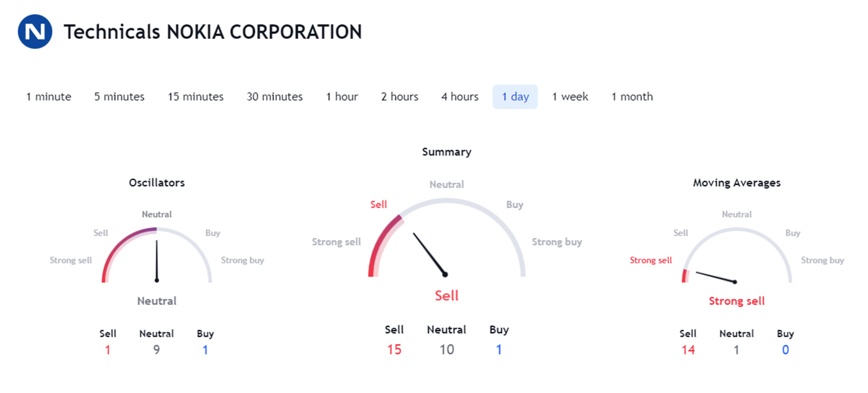Open the Moving Averages section heading
Viewport: 868px width, 393px height.
736,183
